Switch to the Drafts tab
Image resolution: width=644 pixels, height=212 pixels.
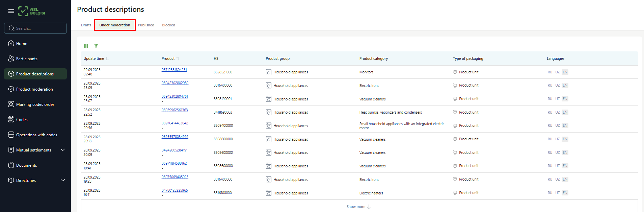click(86, 25)
